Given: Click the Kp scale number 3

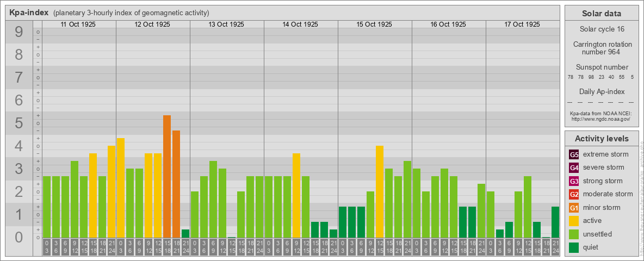Looking at the screenshot, I should pyautogui.click(x=19, y=169).
